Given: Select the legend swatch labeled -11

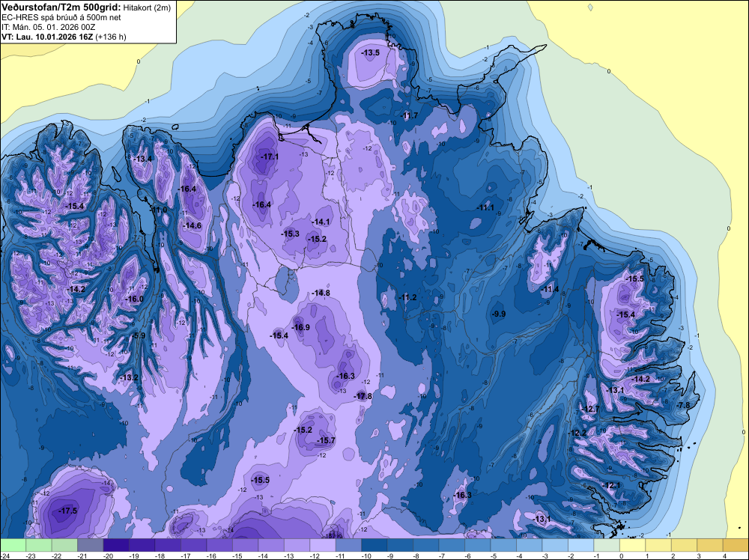Looking at the screenshot, I should [348, 545].
